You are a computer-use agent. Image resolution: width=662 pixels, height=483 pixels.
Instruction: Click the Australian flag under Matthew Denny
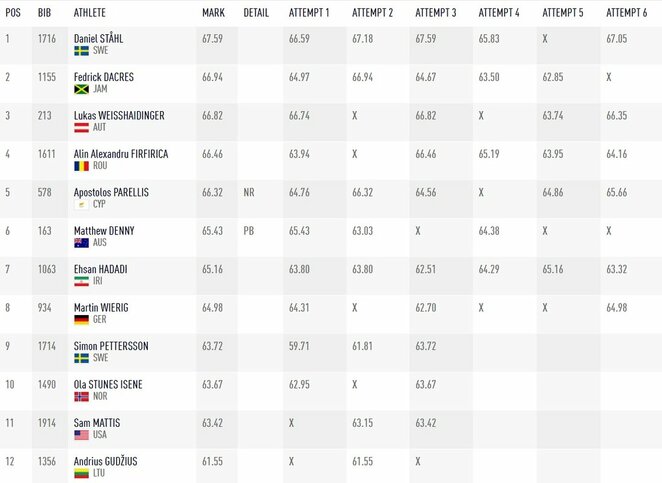coord(81,243)
